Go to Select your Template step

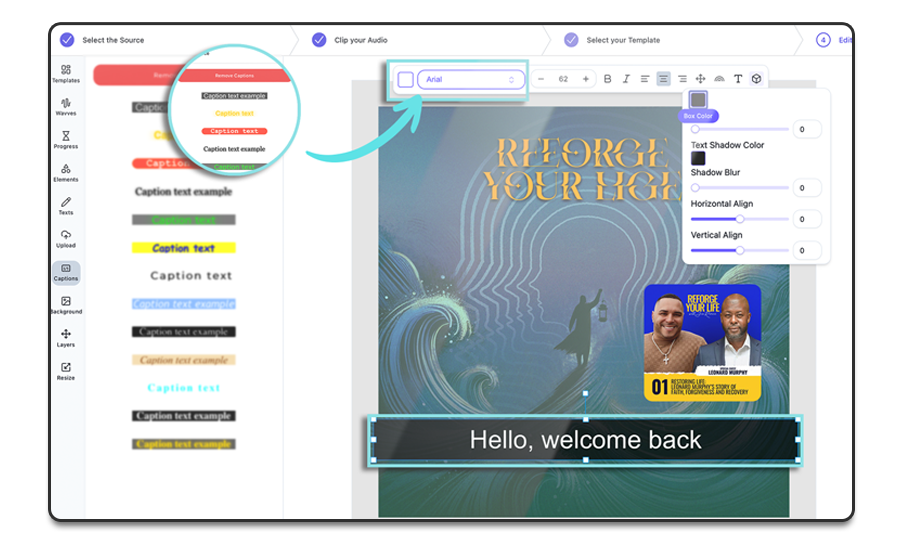(623, 40)
